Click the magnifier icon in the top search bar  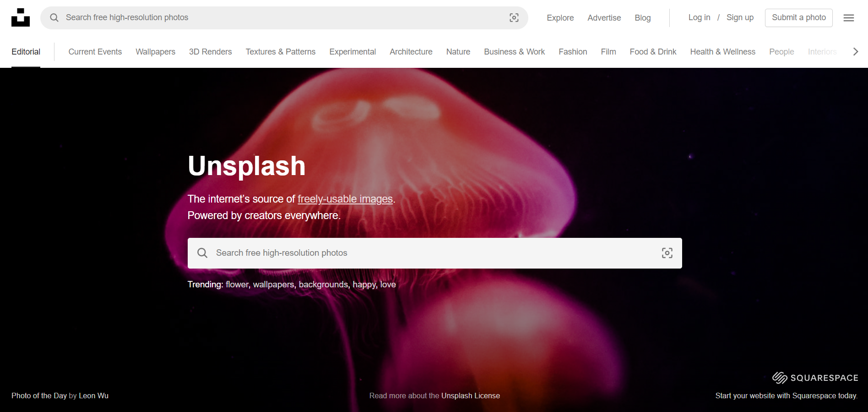click(x=54, y=17)
